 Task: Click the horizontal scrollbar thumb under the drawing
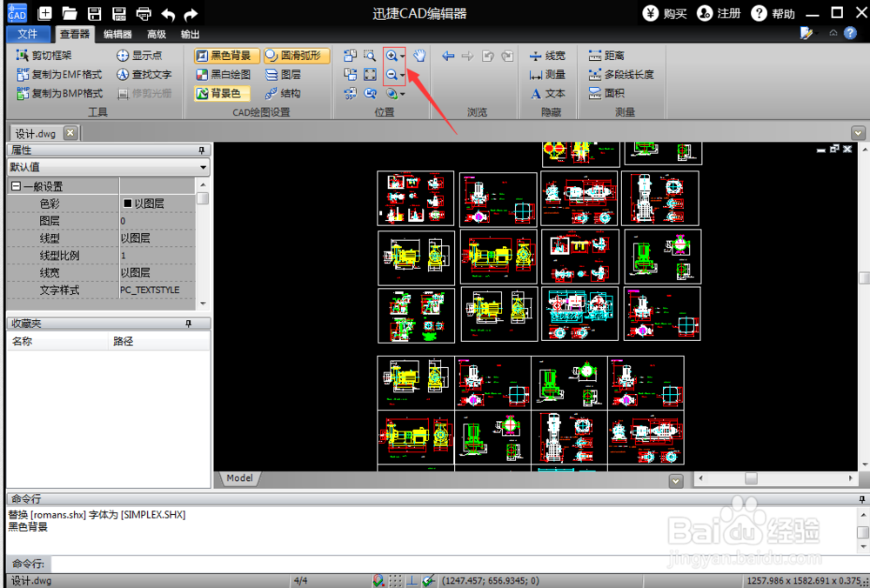(x=751, y=478)
